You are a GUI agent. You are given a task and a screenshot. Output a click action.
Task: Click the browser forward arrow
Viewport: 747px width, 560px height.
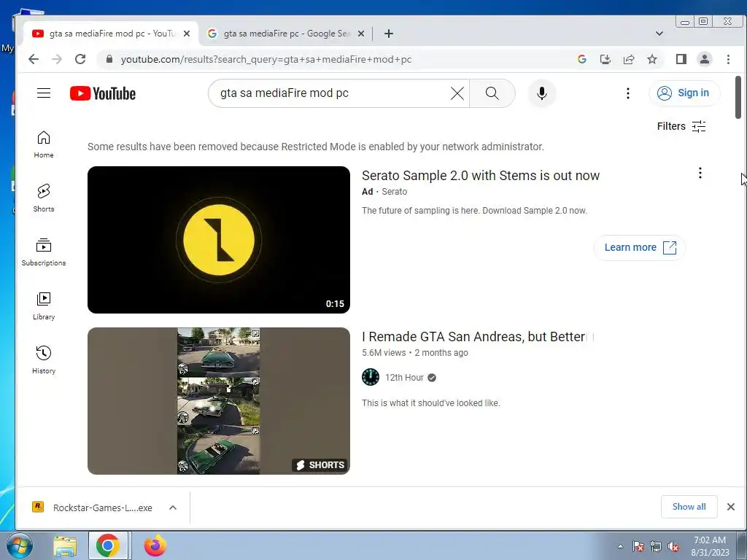click(x=57, y=59)
